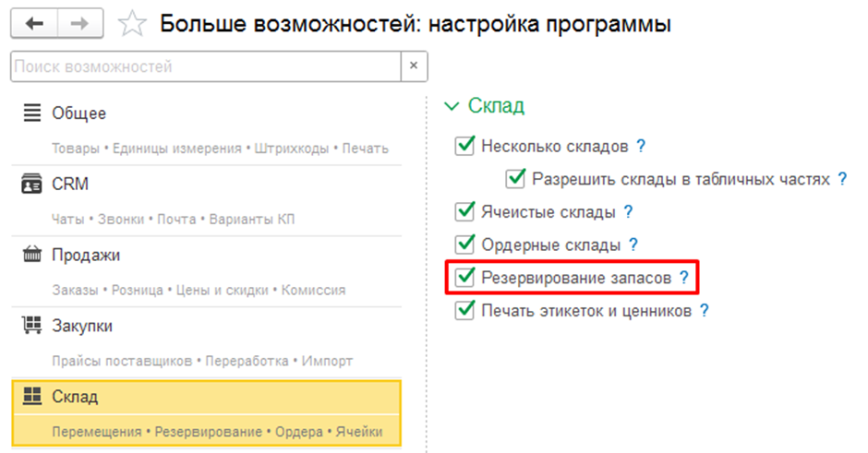The image size is (868, 453).
Task: Collapse the Склад group chevron
Action: pyautogui.click(x=452, y=106)
